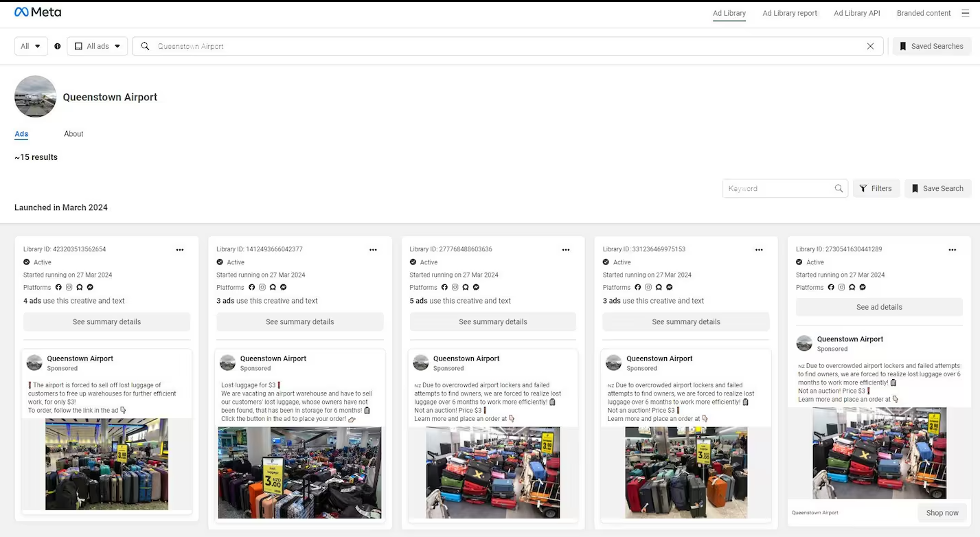The width and height of the screenshot is (980, 537).
Task: Click Library ID: 277768488603636 text
Action: click(x=451, y=249)
